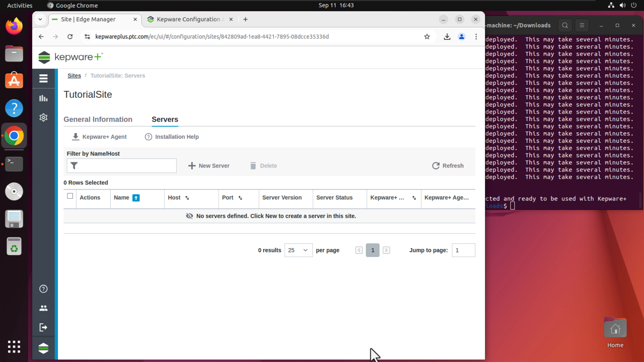View site information icon in address bar

coord(87,37)
